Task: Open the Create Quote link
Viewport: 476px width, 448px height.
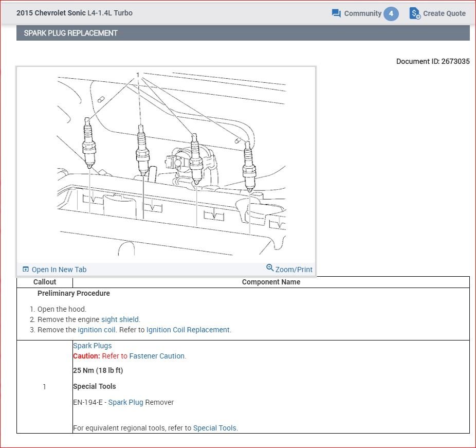Action: 444,13
